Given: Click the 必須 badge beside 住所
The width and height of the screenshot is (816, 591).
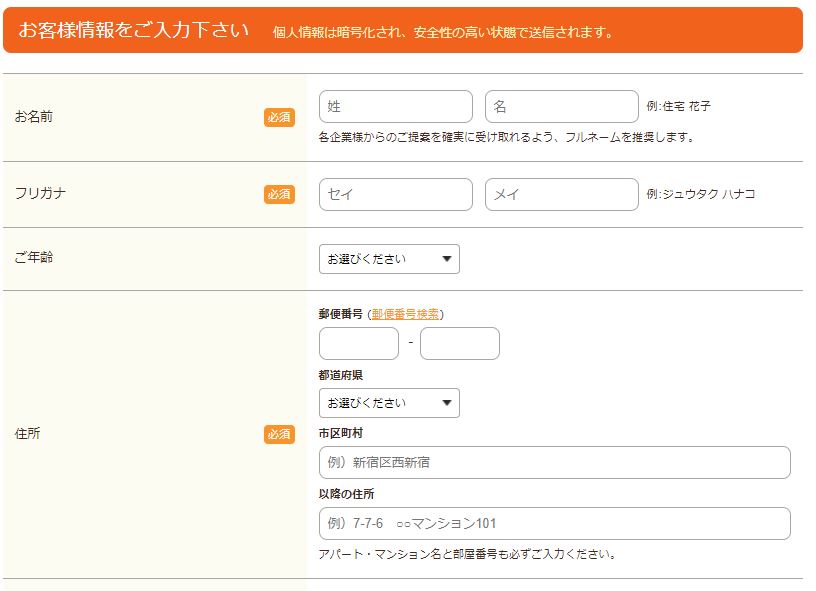Looking at the screenshot, I should pyautogui.click(x=279, y=434).
